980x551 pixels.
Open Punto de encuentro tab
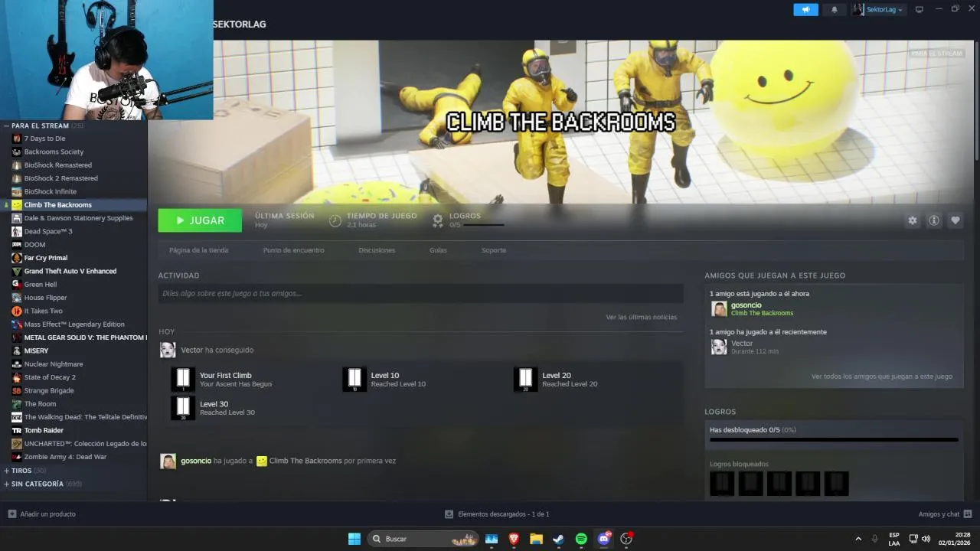(x=293, y=250)
